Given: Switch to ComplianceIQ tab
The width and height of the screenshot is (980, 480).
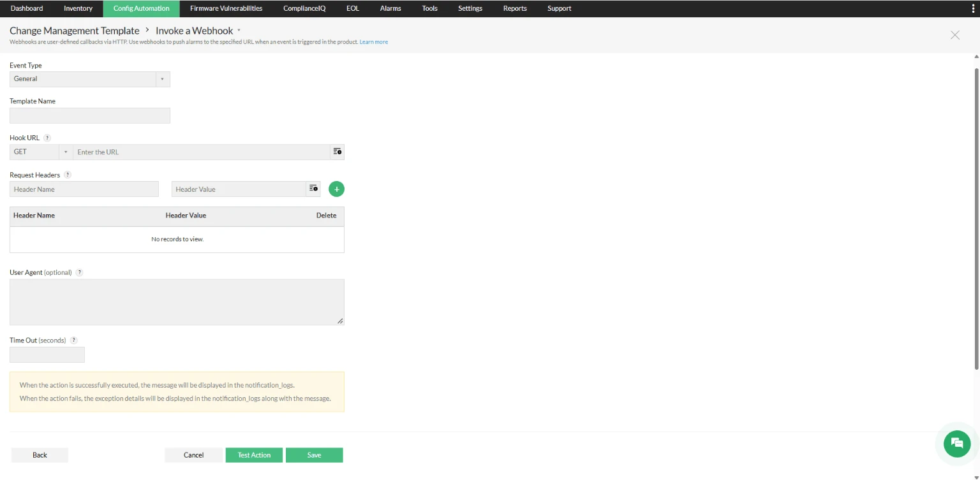Looking at the screenshot, I should (304, 8).
